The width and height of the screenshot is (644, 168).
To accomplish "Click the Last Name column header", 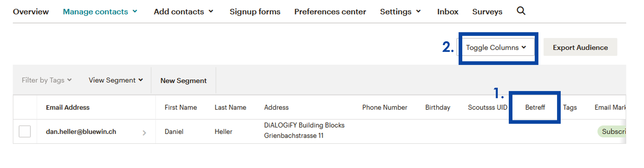I will click(230, 107).
